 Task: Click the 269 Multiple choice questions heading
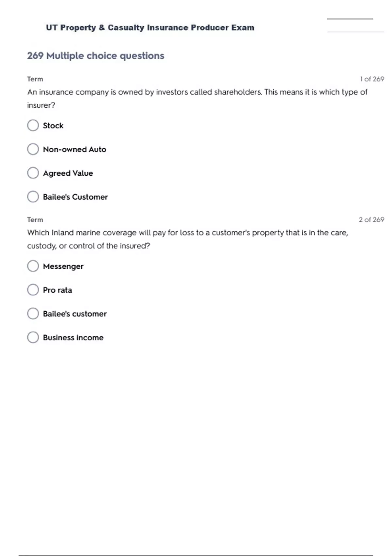point(95,56)
